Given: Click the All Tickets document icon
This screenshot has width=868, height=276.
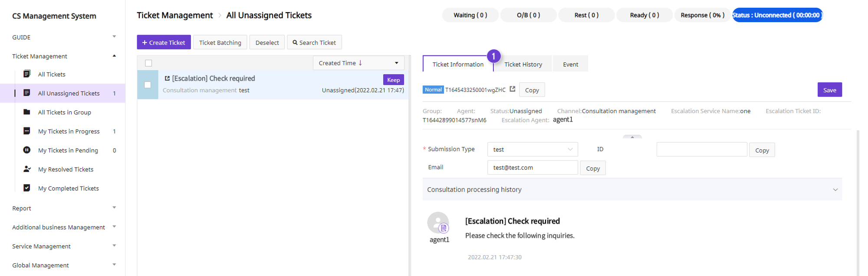Looking at the screenshot, I should [x=26, y=74].
